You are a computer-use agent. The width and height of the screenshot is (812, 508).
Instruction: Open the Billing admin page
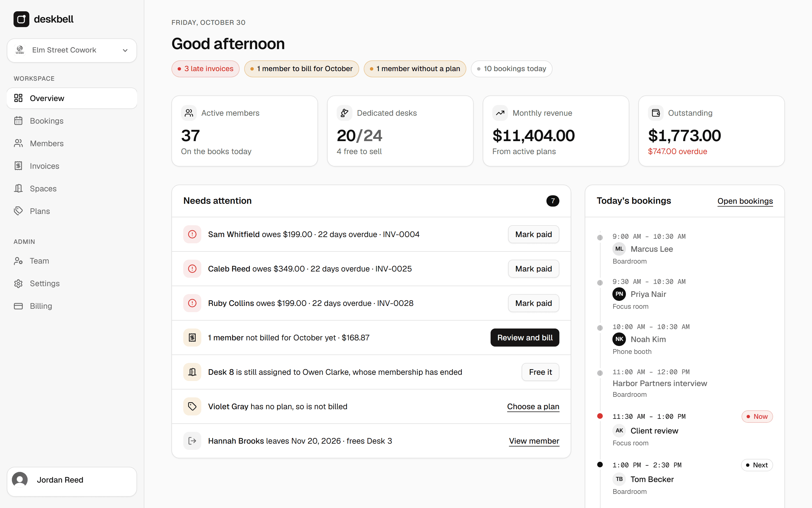pyautogui.click(x=72, y=306)
